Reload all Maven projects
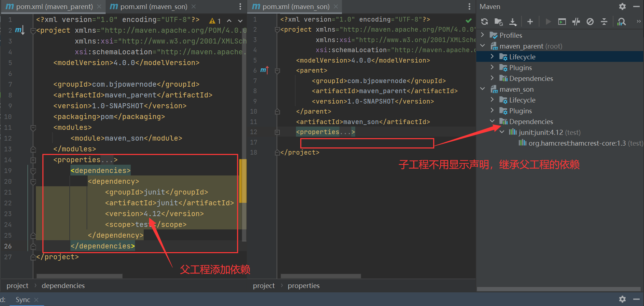The image size is (644, 306). pos(485,22)
